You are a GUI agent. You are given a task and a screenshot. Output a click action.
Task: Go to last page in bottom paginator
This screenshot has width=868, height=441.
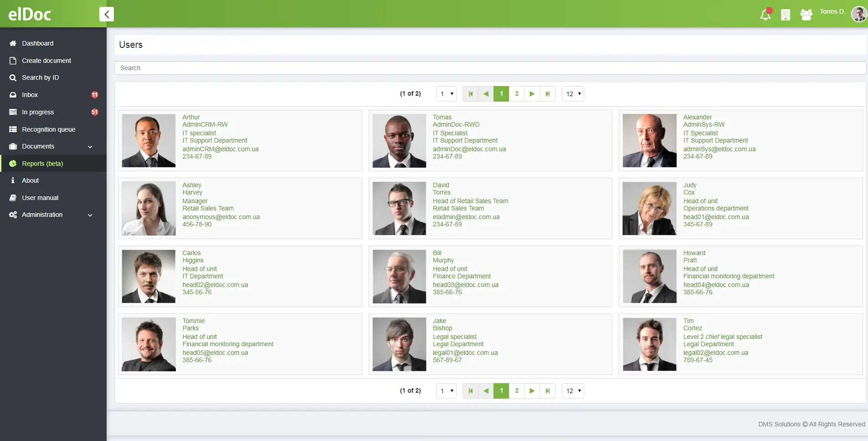[x=547, y=391]
